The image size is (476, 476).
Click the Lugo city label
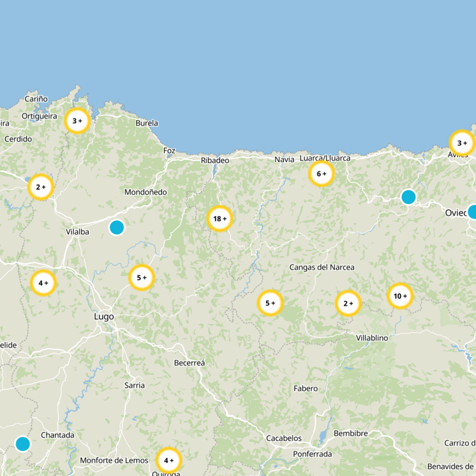coord(104,317)
